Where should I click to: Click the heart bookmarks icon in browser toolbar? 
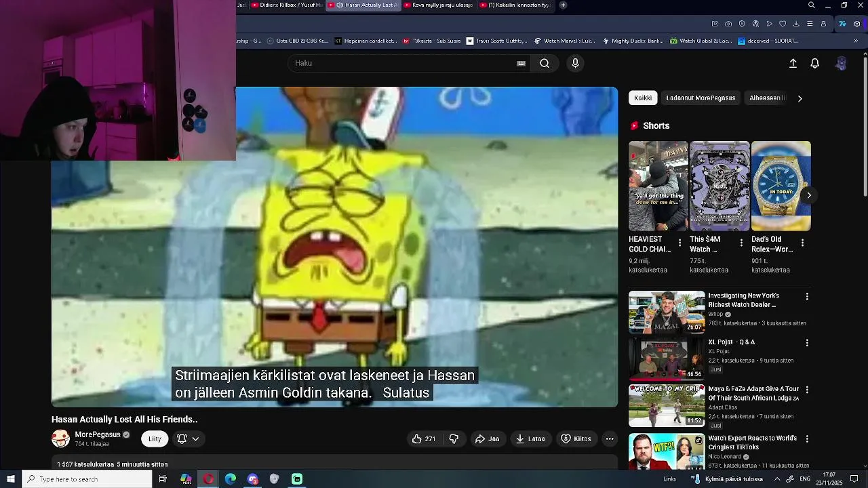pos(783,24)
